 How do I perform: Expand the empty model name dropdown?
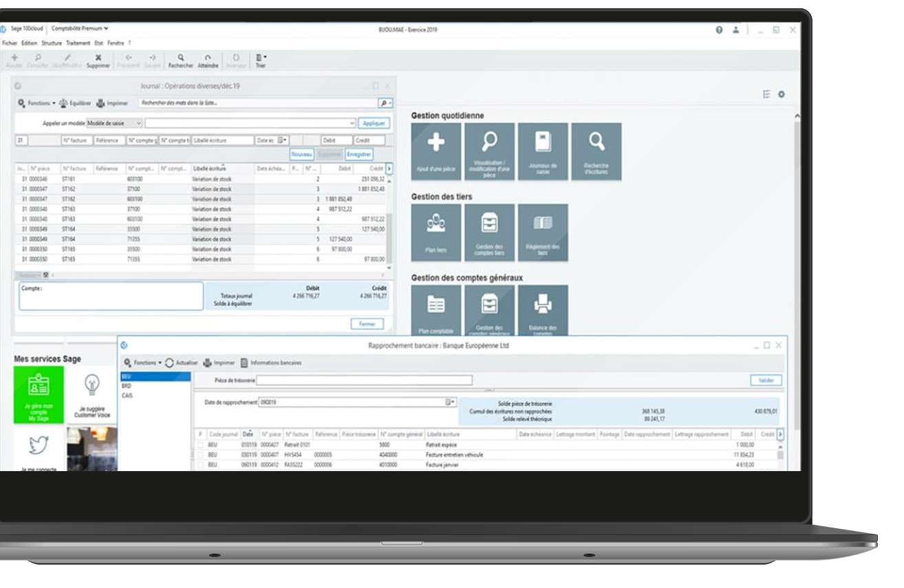(x=352, y=123)
